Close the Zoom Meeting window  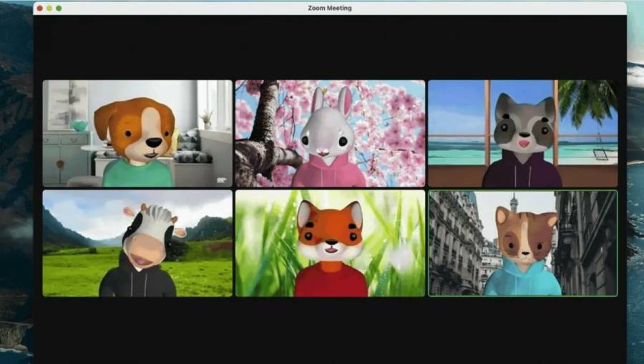pyautogui.click(x=40, y=9)
